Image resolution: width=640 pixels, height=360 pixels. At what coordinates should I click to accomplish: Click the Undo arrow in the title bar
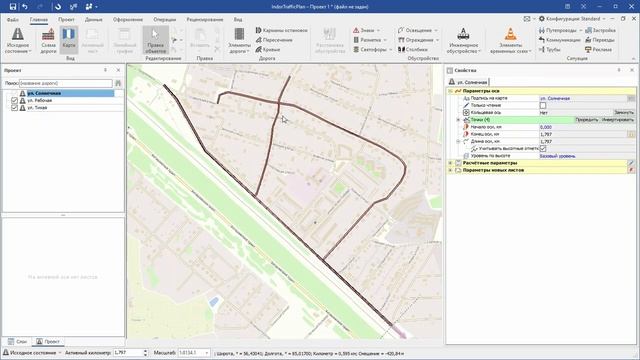(x=25, y=7)
